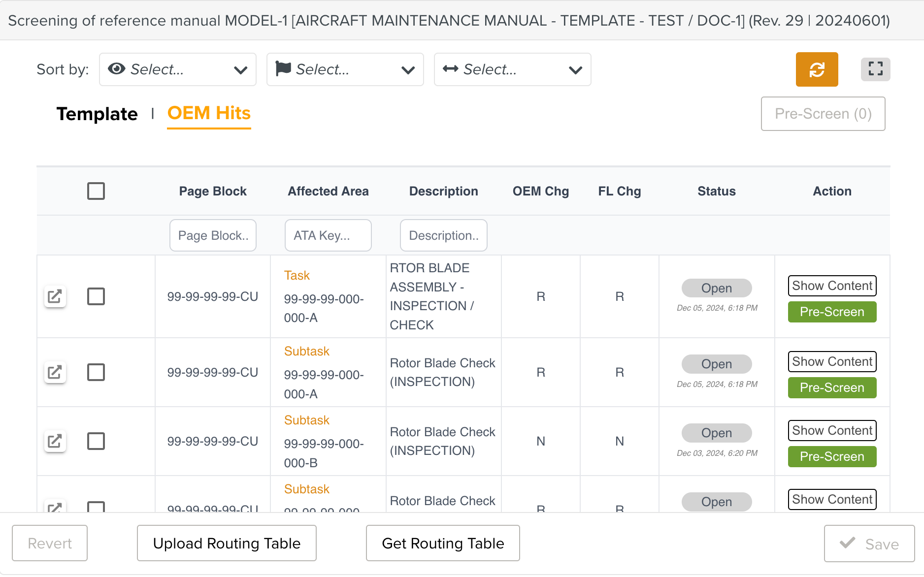Viewport: 924px width, 577px height.
Task: Tick the select-all checkbox in table header
Action: 96,191
